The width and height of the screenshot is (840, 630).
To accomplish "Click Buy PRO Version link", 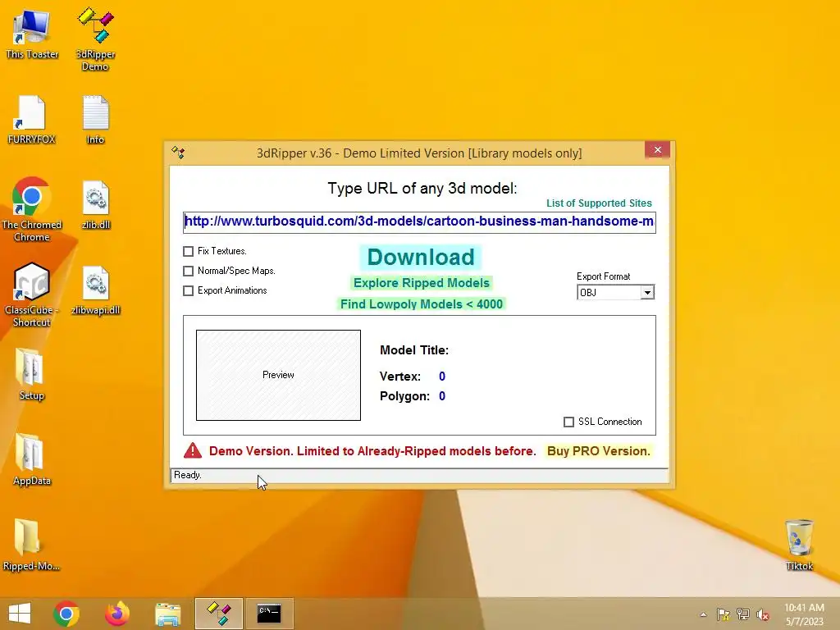I will (598, 451).
